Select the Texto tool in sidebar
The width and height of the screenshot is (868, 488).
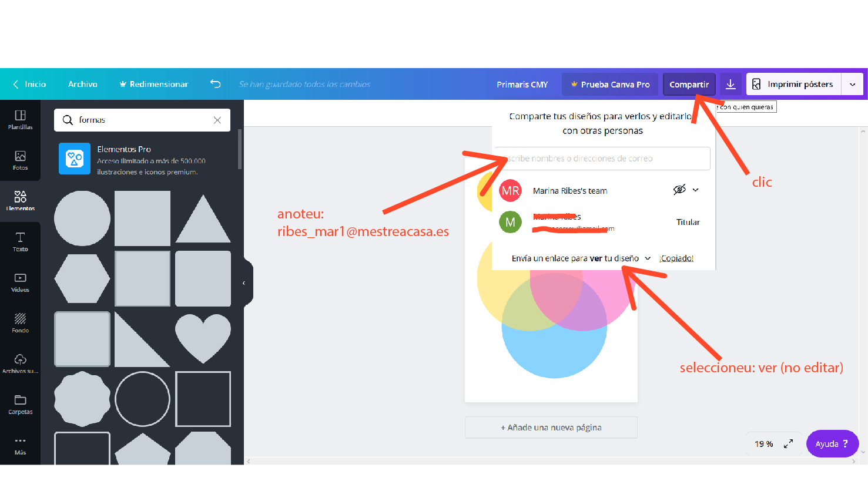[x=20, y=241]
